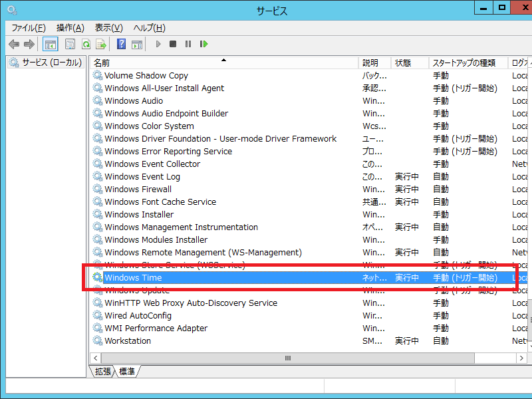Image resolution: width=532 pixels, height=399 pixels.
Task: Switch to the 拡張 tab
Action: [x=102, y=372]
